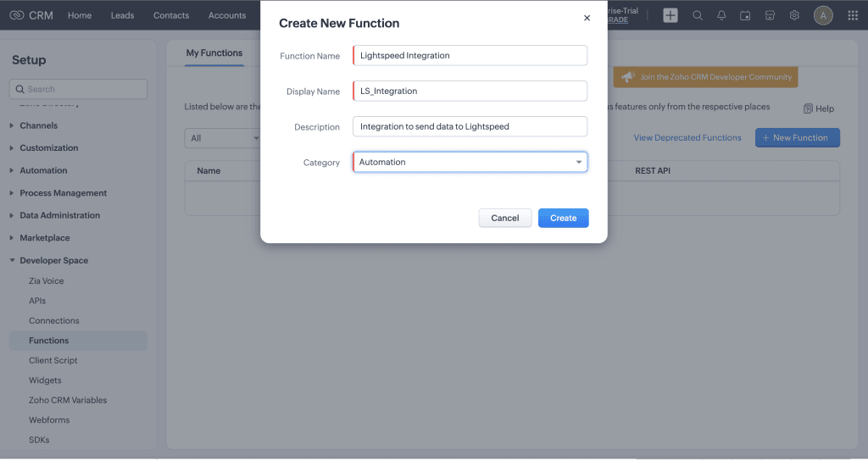Click the megaphone icon in community banner
The height and width of the screenshot is (460, 868).
coord(628,77)
